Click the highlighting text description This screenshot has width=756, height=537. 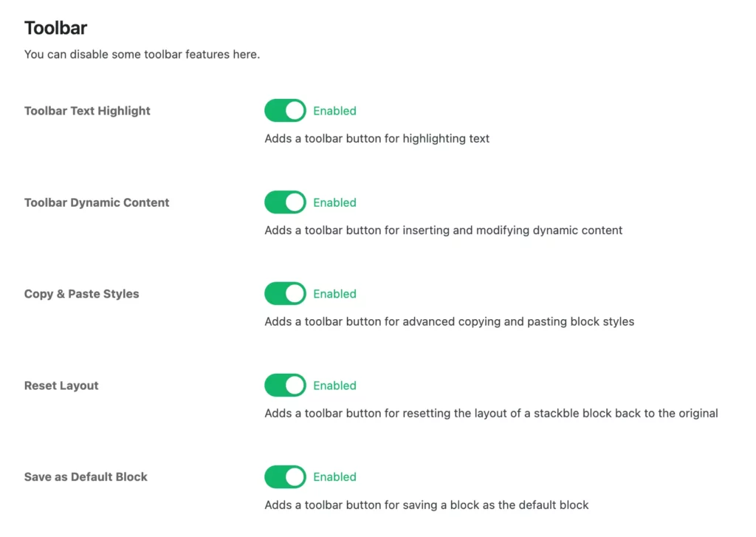click(x=377, y=138)
